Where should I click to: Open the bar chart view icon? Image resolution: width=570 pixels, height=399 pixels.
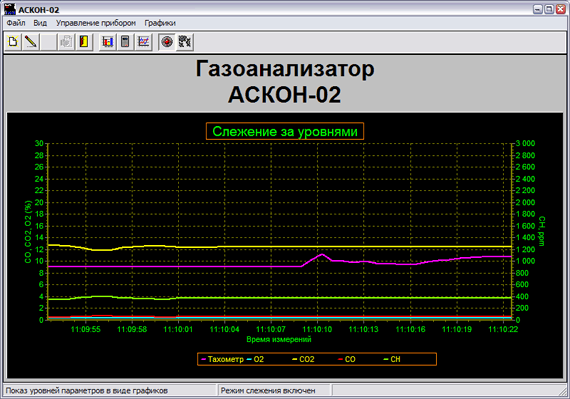108,42
